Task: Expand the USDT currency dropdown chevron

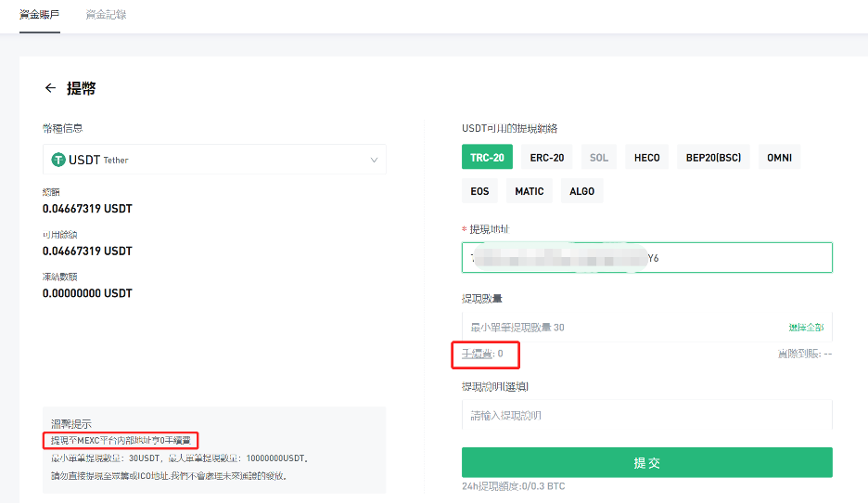Action: [x=374, y=160]
